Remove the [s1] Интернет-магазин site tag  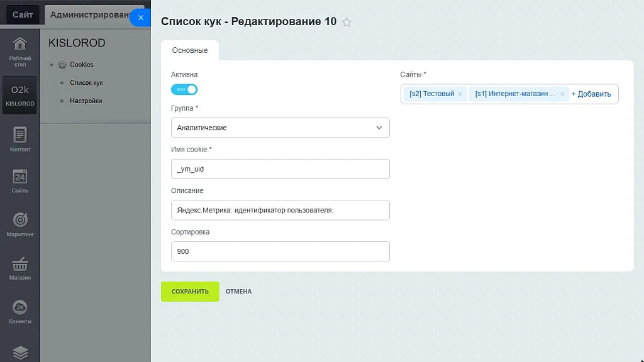coord(562,94)
